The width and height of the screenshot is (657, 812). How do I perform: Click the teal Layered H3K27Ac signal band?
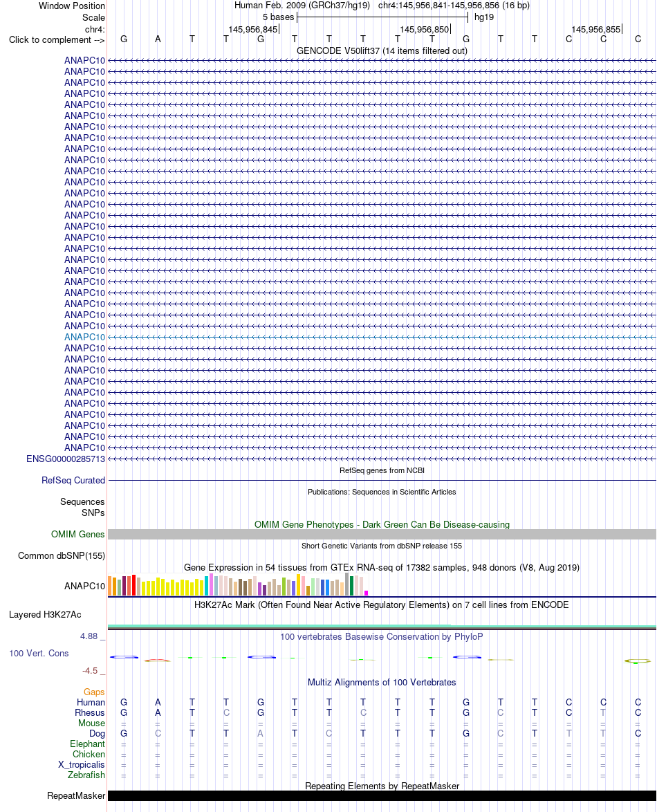click(x=382, y=627)
